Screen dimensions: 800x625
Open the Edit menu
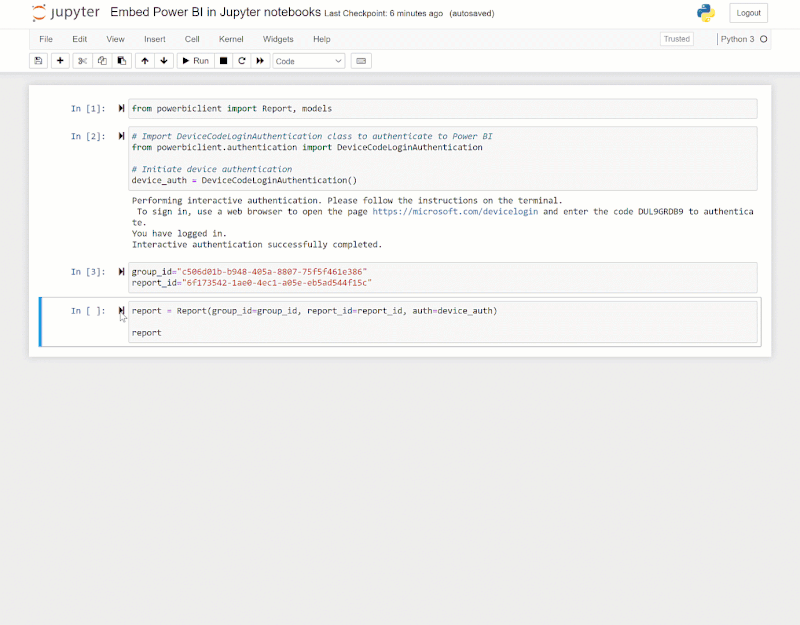[80, 39]
